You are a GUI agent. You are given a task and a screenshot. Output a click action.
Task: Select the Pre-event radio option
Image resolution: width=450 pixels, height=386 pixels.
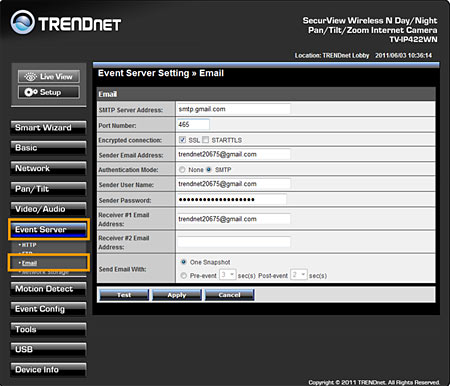[183, 276]
